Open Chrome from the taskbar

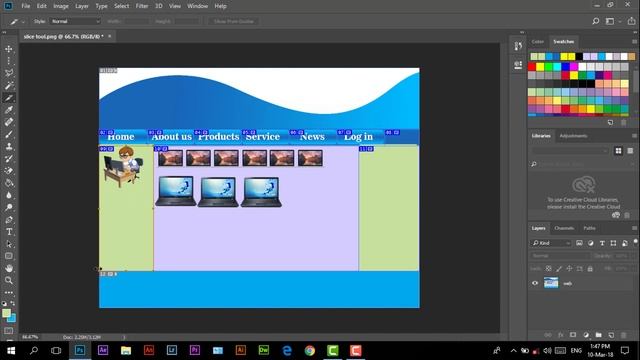310,351
